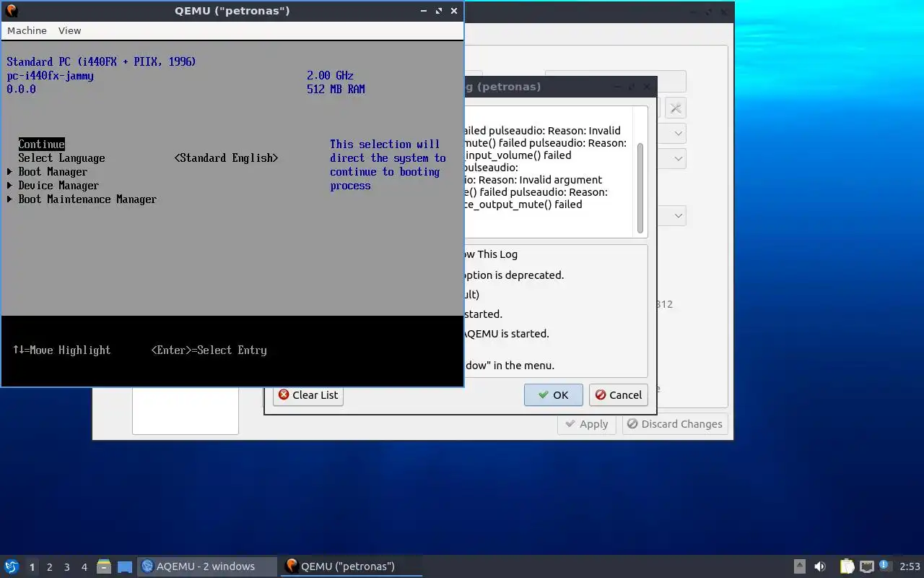Screen dimensions: 924x578
Task: Open third dropdown in AQEMU settings panel
Action: tap(679, 215)
